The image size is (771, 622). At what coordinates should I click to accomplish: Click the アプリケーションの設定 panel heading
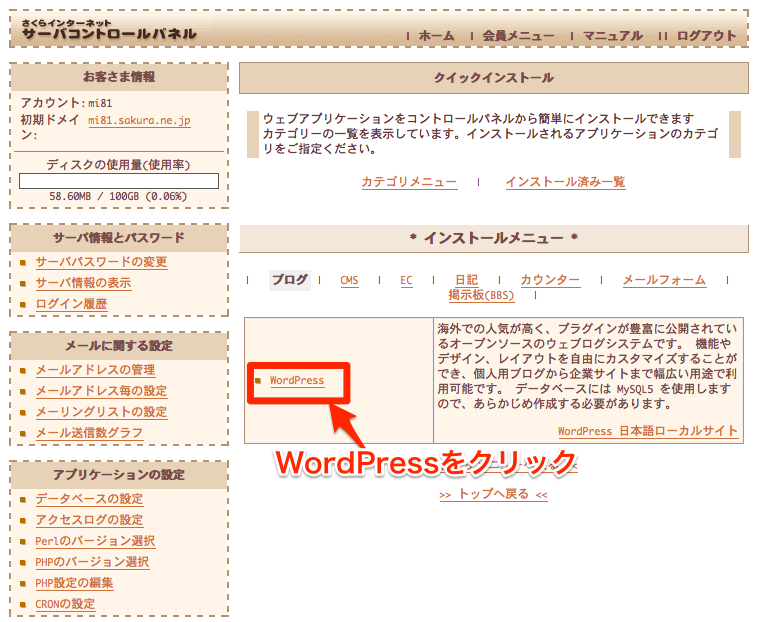click(119, 475)
